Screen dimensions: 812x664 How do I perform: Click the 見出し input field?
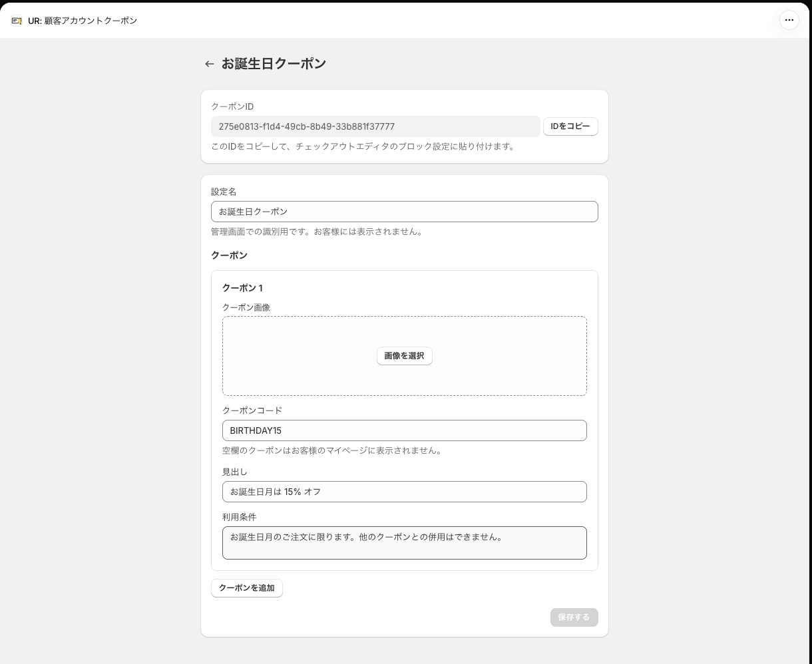405,492
